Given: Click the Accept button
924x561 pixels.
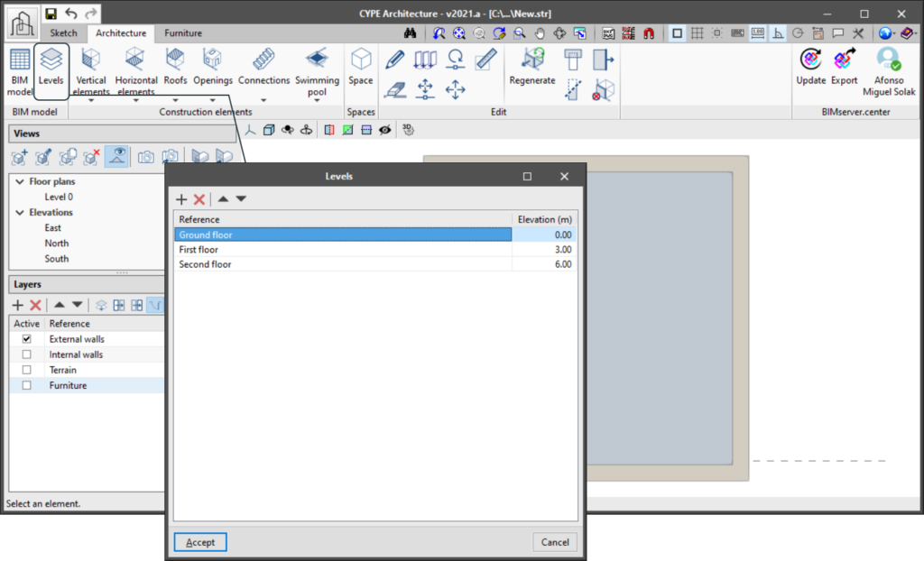Looking at the screenshot, I should (200, 542).
